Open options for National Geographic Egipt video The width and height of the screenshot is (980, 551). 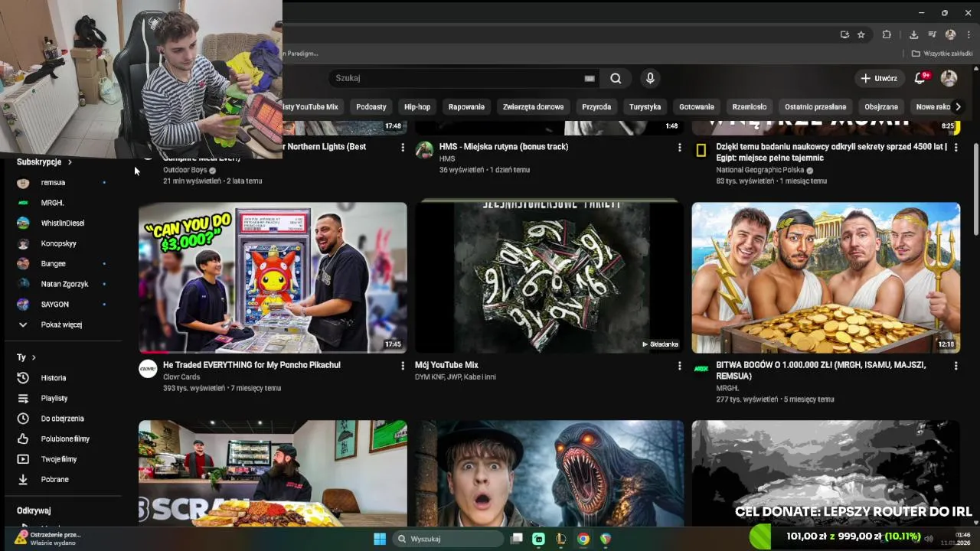click(x=955, y=147)
